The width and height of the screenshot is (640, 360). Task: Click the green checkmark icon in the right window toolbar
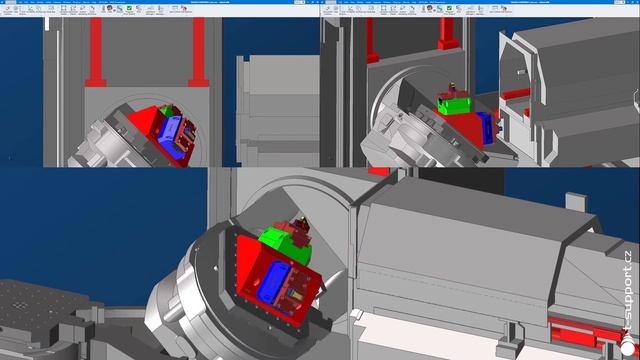(449, 8)
